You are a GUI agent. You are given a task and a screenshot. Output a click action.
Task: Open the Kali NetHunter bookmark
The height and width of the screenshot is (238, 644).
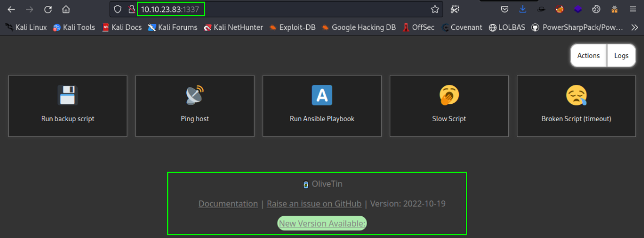point(233,28)
